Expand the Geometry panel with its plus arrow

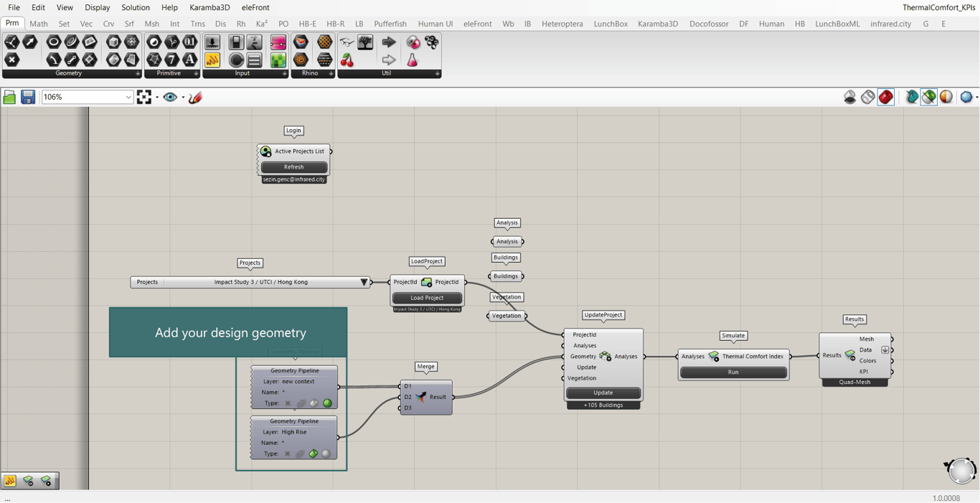138,73
